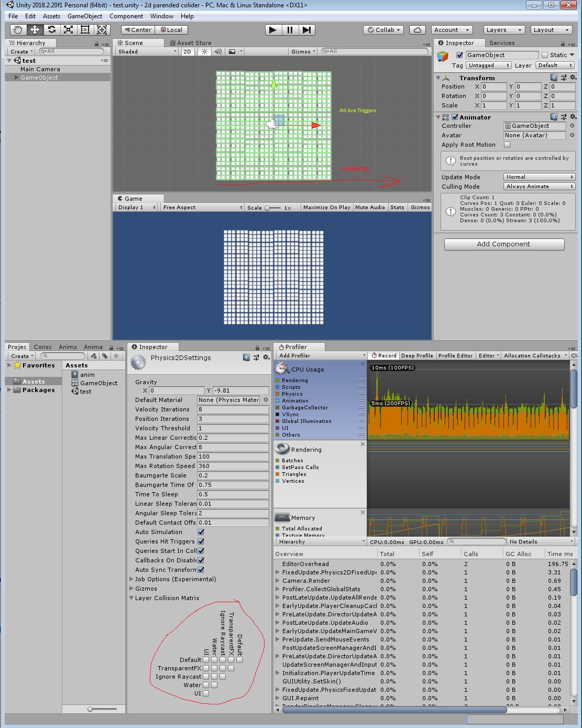
Task: Open the Update Mode dropdown in Animator
Action: pyautogui.click(x=539, y=177)
